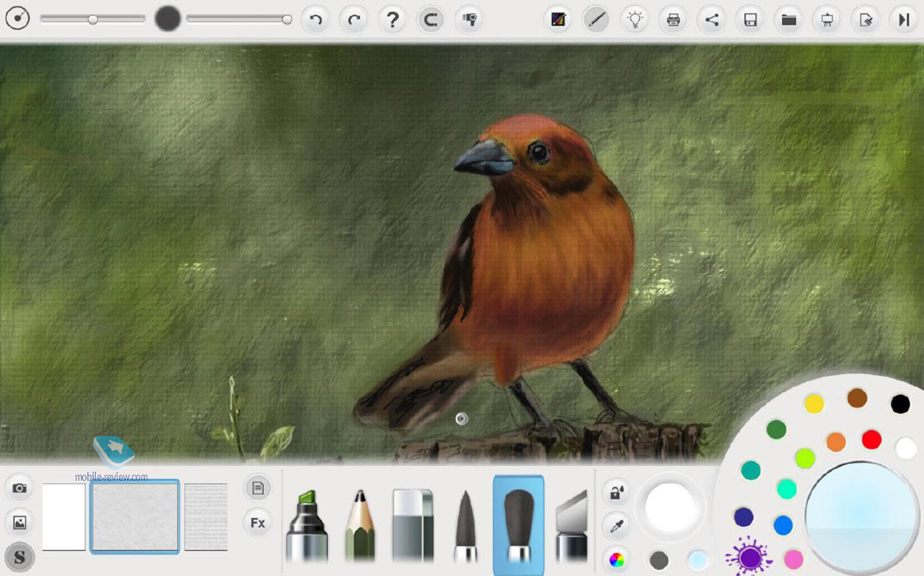Select the diagonal line ruler tool
Screen dimensions: 924x576
tap(596, 19)
